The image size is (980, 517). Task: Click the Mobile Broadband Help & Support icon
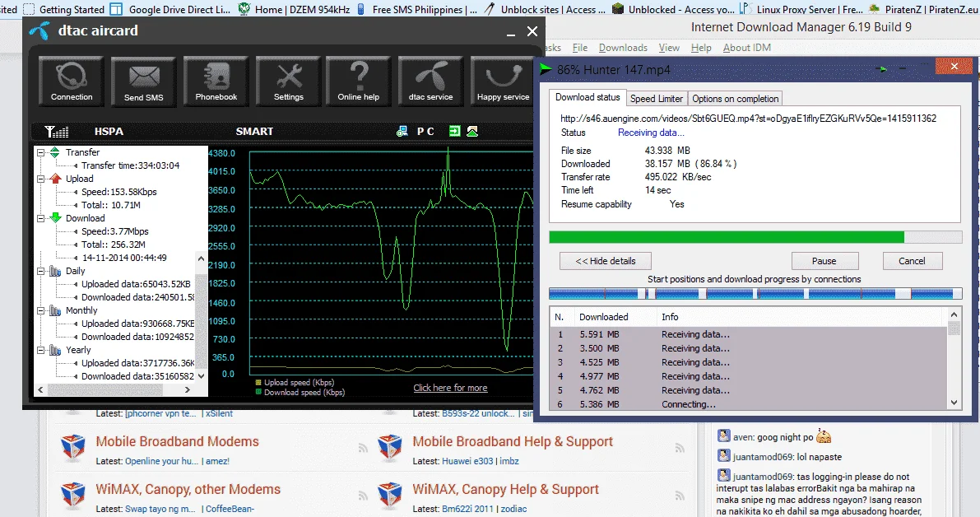tap(390, 446)
